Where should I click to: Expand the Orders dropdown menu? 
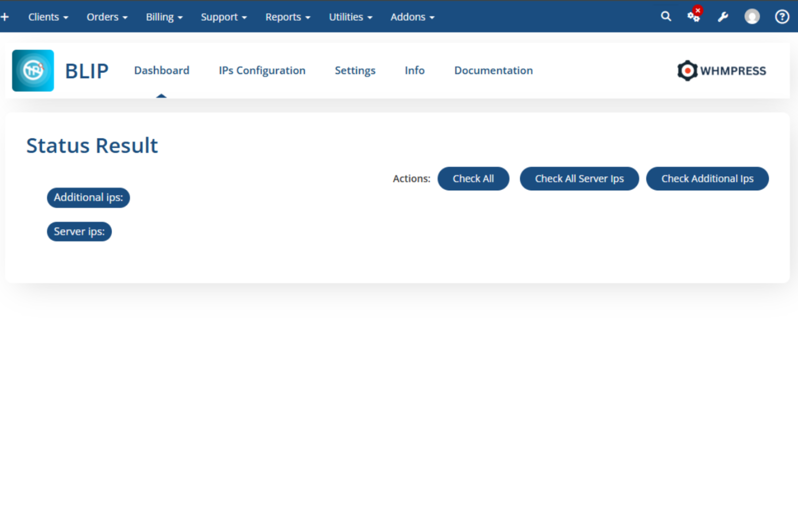click(107, 17)
